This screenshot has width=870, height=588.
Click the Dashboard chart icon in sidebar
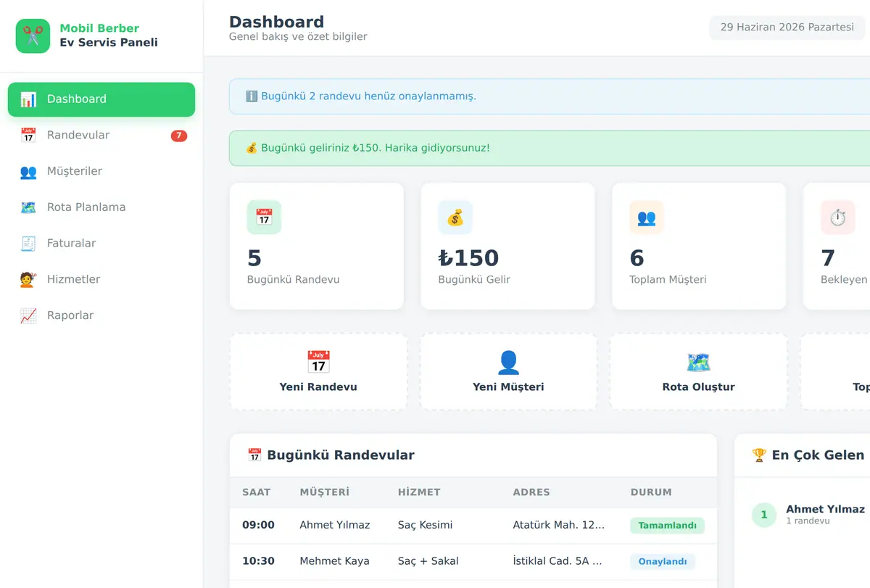(28, 99)
